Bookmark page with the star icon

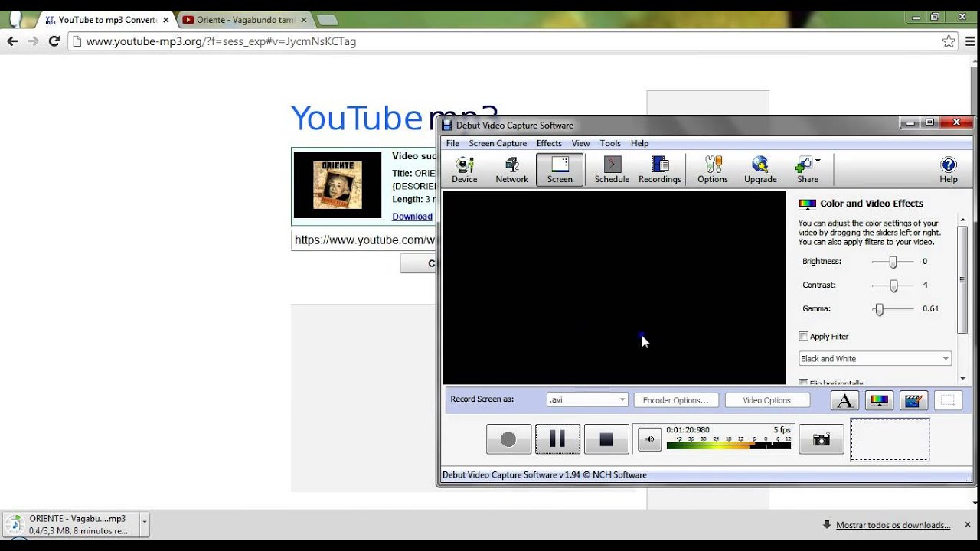[949, 41]
